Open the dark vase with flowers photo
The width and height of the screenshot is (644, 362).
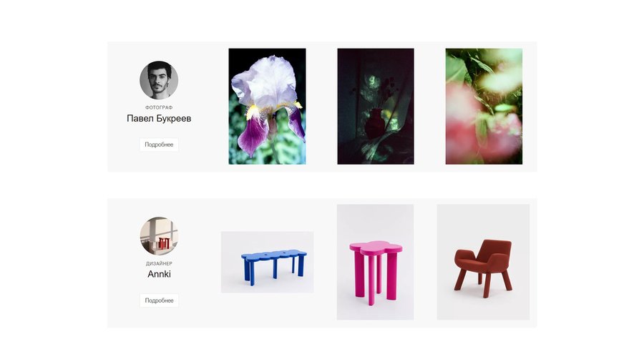376,107
